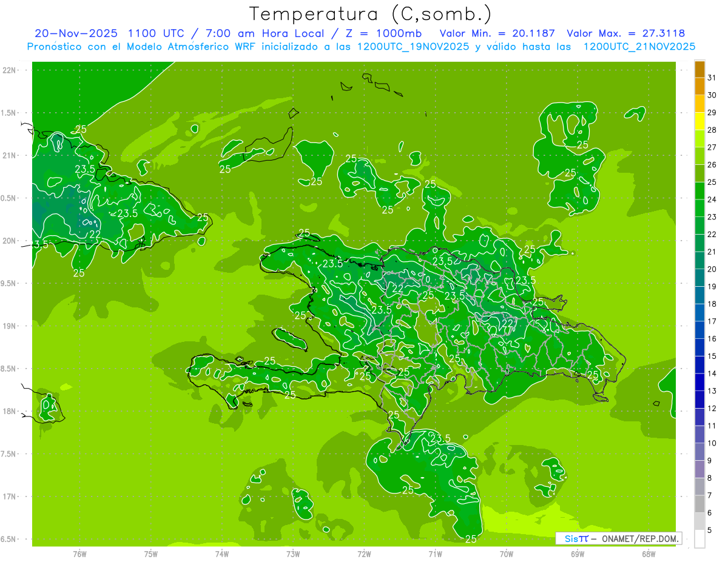Image resolution: width=728 pixels, height=562 pixels.
Task: Click the legend value "5"
Action: pos(710,530)
